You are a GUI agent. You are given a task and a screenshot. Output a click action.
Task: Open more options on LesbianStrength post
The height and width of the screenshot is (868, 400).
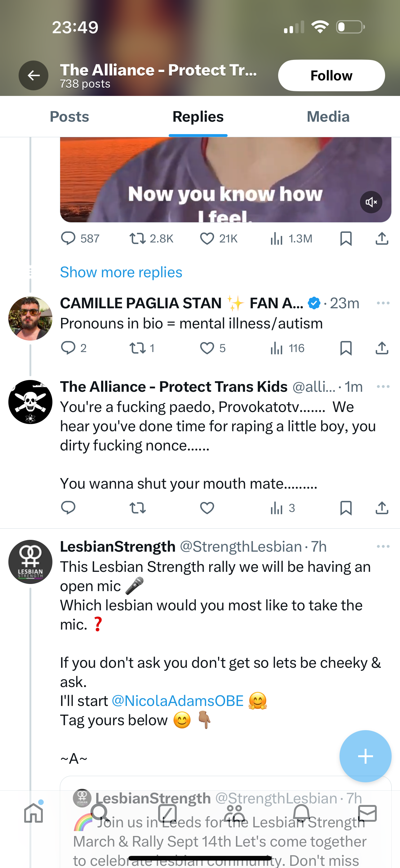383,547
